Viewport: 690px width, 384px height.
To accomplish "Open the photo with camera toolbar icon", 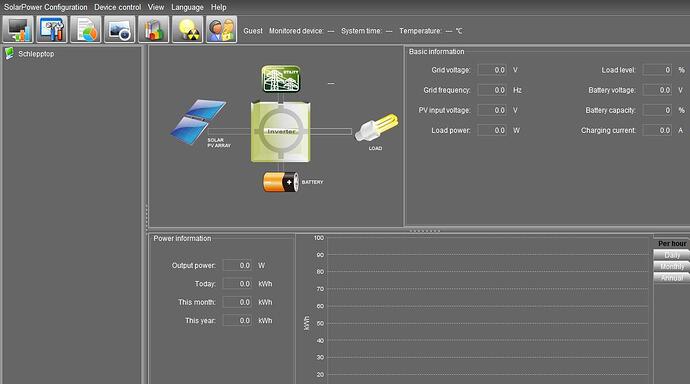I will pos(120,29).
